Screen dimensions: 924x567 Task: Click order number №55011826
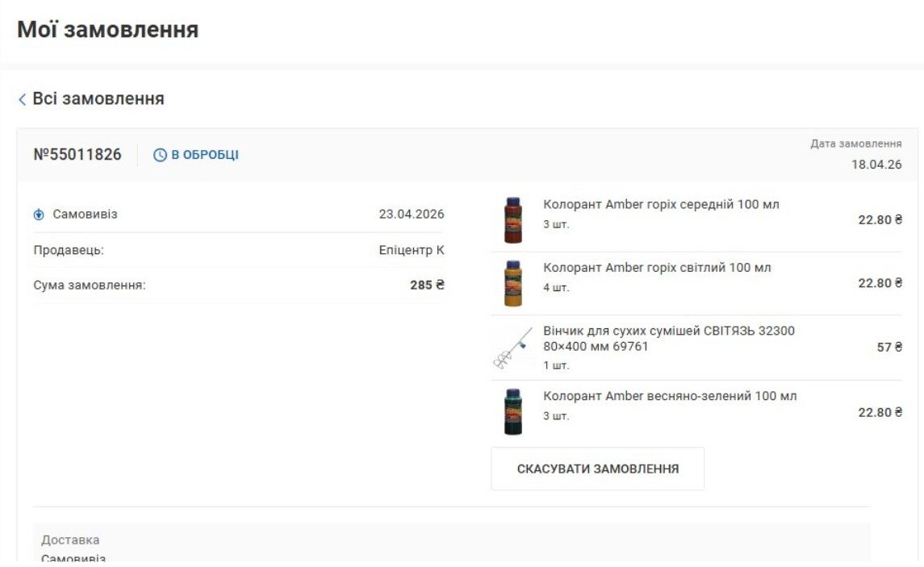click(77, 155)
